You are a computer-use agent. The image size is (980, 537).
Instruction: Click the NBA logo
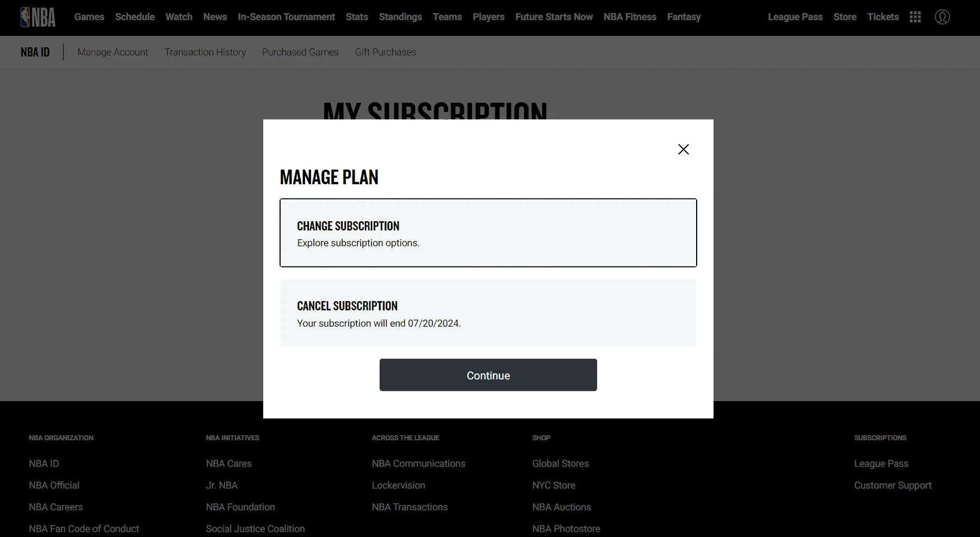[x=38, y=17]
